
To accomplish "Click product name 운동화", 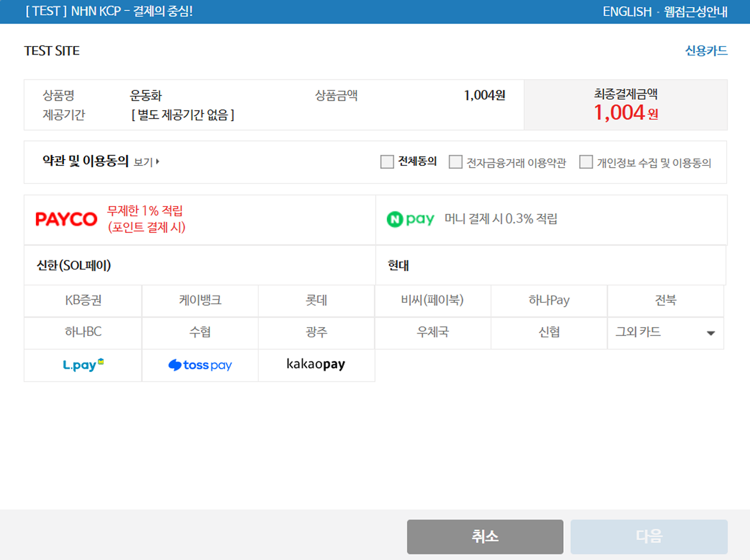I will 146,95.
